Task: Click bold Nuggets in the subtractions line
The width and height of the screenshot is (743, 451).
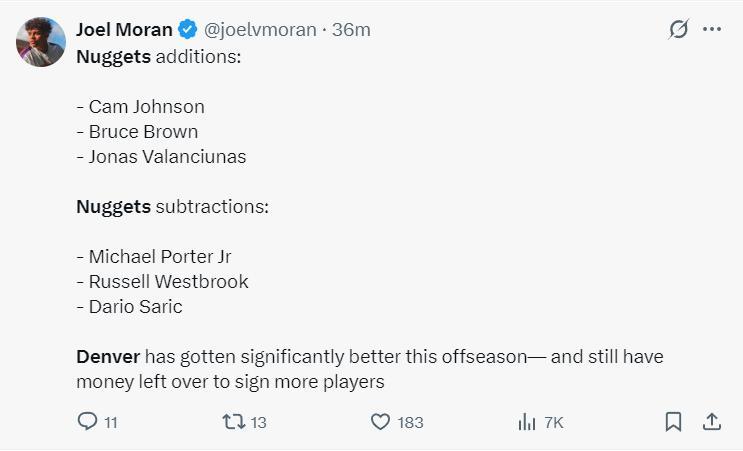Action: (x=113, y=207)
